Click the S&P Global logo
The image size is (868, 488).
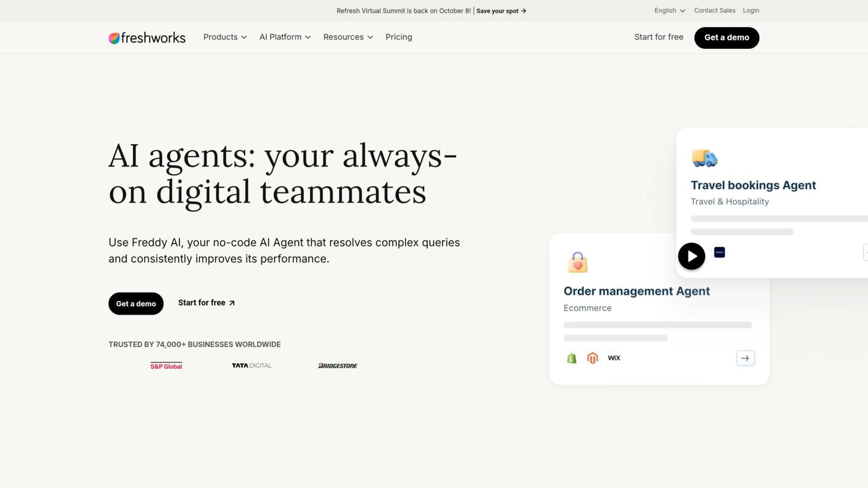tap(166, 366)
